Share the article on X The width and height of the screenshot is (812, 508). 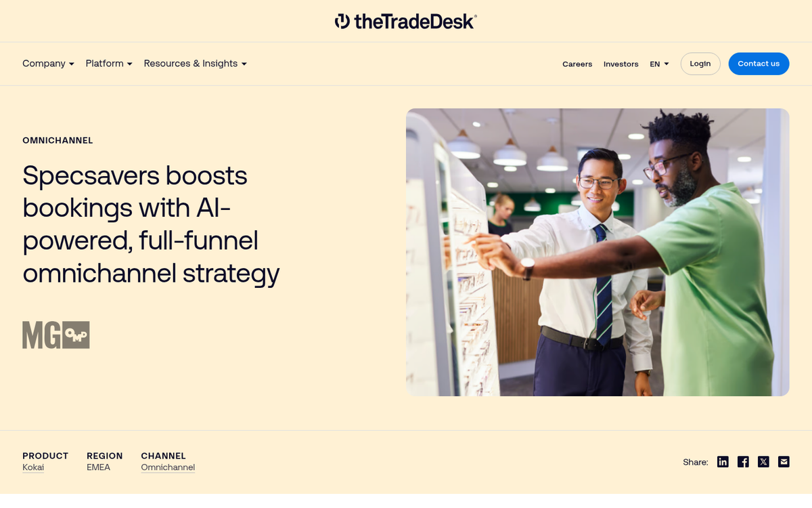pyautogui.click(x=763, y=461)
